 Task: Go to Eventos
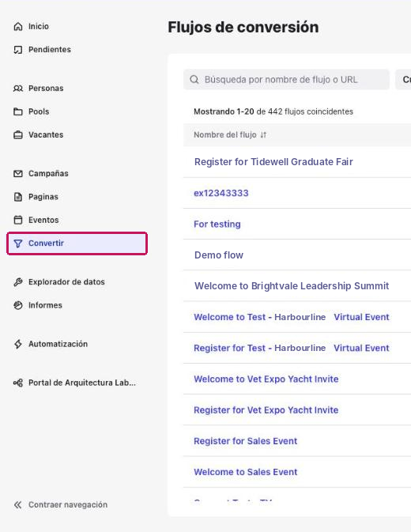(43, 220)
